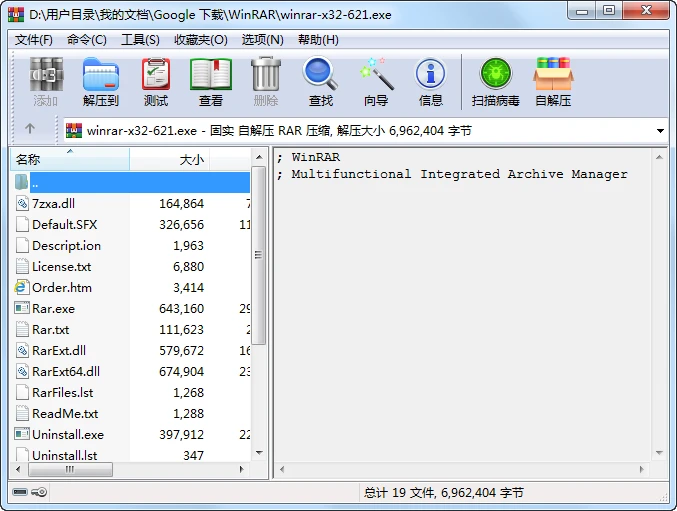Image resolution: width=677 pixels, height=511 pixels.
Task: Open the 命令(C) menu
Action: [x=87, y=40]
